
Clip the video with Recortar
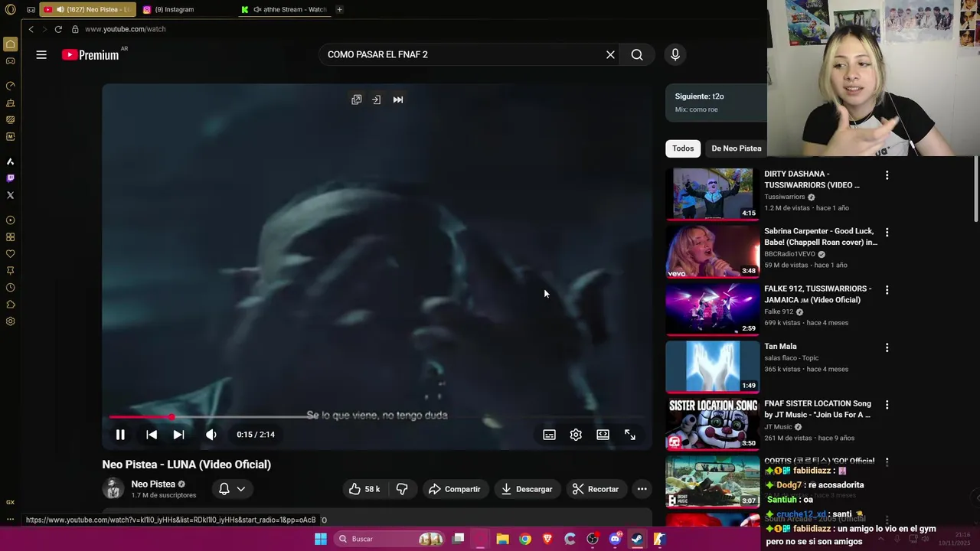(x=595, y=489)
